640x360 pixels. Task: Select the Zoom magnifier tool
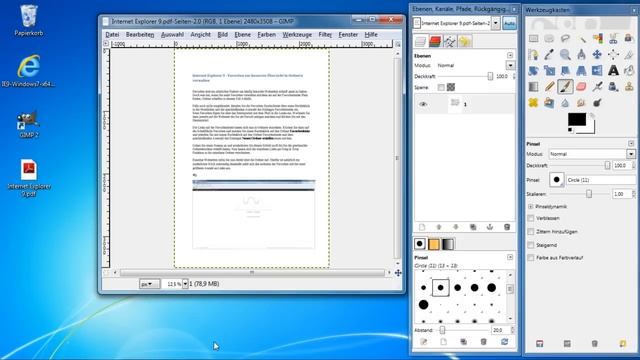coord(565,54)
